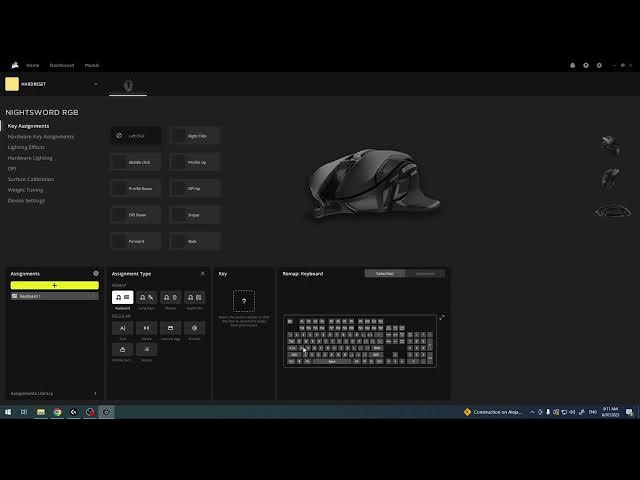Click the Space key on the keyboard map
The height and width of the screenshot is (480, 640).
pos(332,362)
